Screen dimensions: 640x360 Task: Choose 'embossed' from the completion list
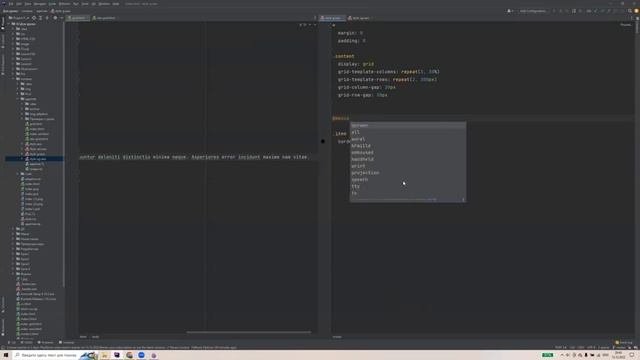click(x=407, y=153)
